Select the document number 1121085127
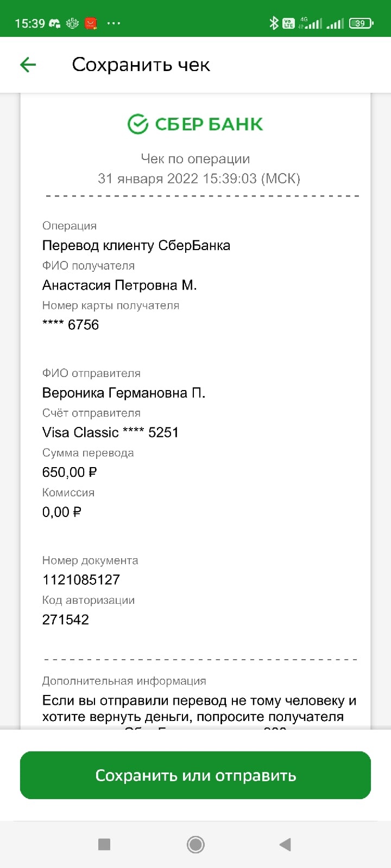This screenshot has width=391, height=868. pyautogui.click(x=81, y=579)
